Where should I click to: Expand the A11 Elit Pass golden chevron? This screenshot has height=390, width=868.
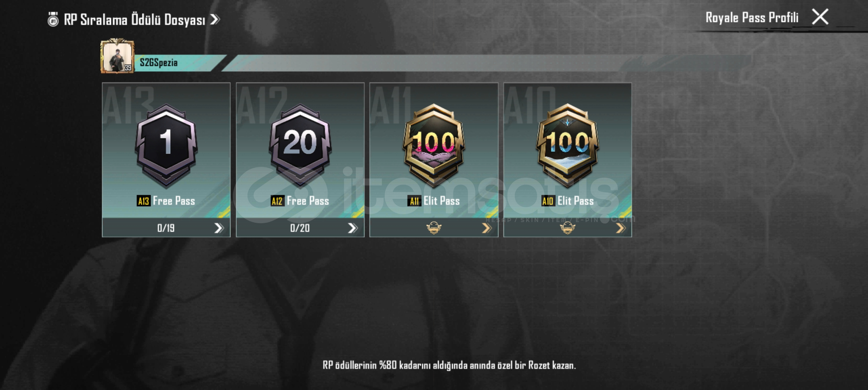tap(487, 228)
